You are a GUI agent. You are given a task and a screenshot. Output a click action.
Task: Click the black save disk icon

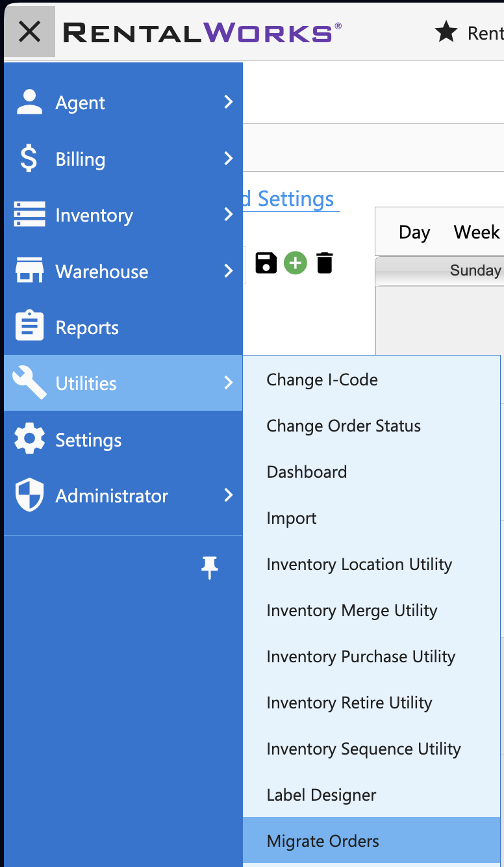click(266, 263)
